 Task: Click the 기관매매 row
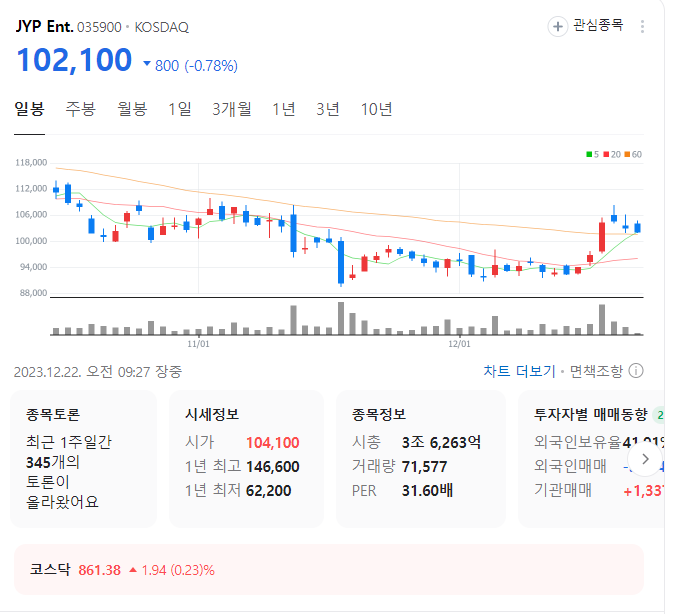tap(599, 491)
